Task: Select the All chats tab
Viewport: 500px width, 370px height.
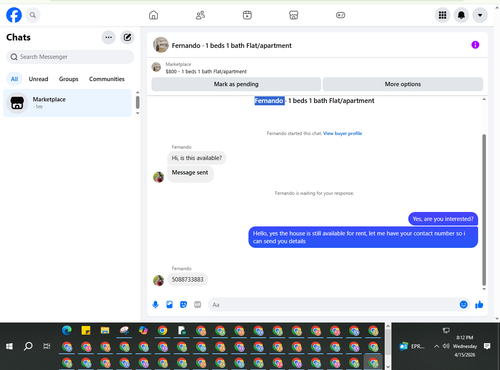Action: click(x=14, y=79)
